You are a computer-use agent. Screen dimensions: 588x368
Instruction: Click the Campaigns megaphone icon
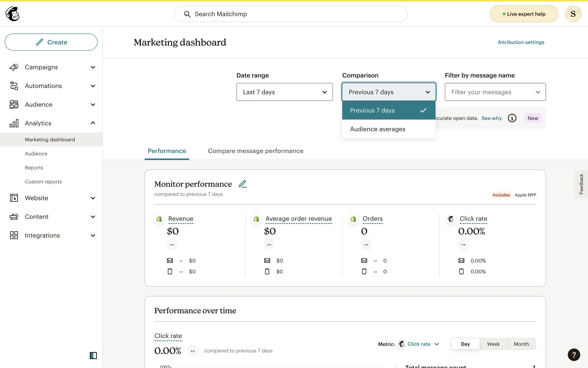point(14,67)
